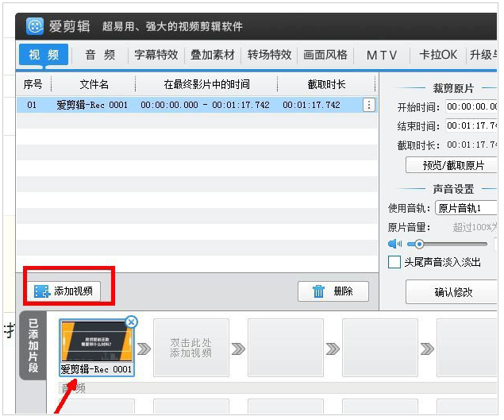
Task: Open the 转场特效 tab
Action: (269, 55)
